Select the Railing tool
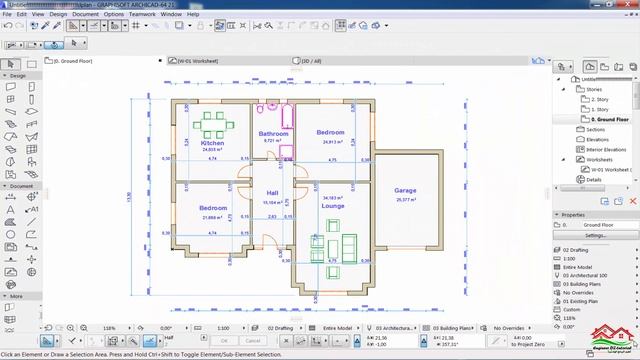Screen dimensions: 640x360 pos(31,124)
